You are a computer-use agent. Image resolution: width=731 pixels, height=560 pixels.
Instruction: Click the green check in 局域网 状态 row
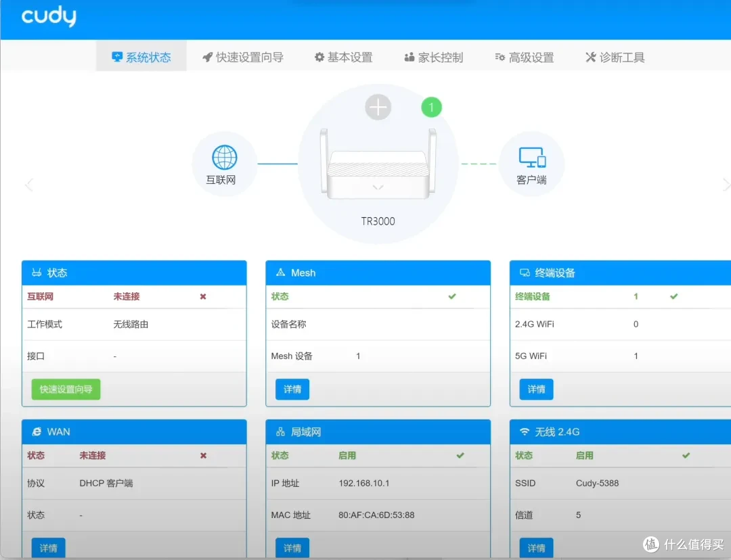[x=460, y=455]
